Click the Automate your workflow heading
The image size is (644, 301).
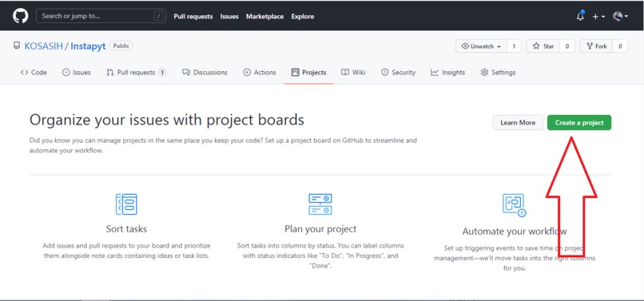515,232
